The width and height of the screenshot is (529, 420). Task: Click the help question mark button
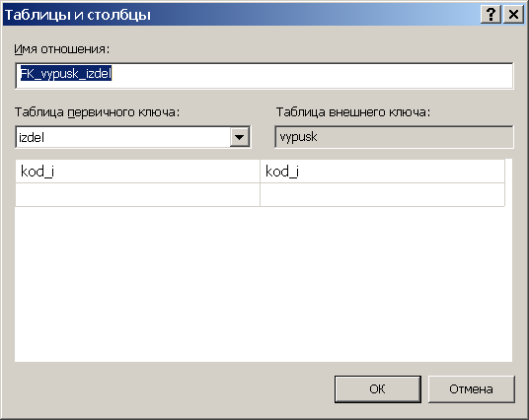click(491, 15)
